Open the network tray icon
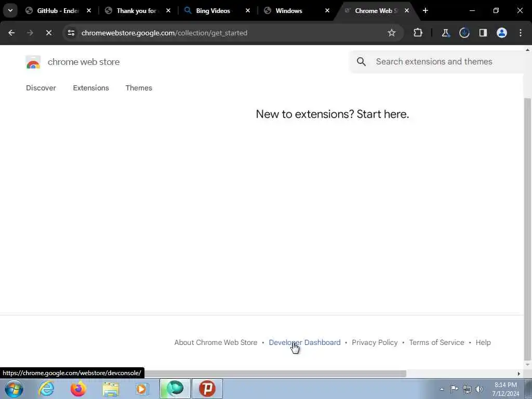The image size is (532, 399). click(x=467, y=389)
